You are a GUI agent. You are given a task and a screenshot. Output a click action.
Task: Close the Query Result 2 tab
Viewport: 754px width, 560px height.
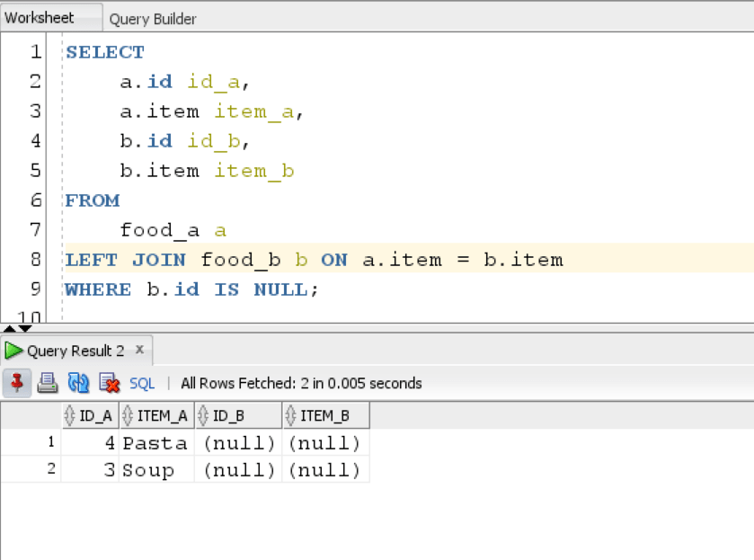(x=140, y=351)
